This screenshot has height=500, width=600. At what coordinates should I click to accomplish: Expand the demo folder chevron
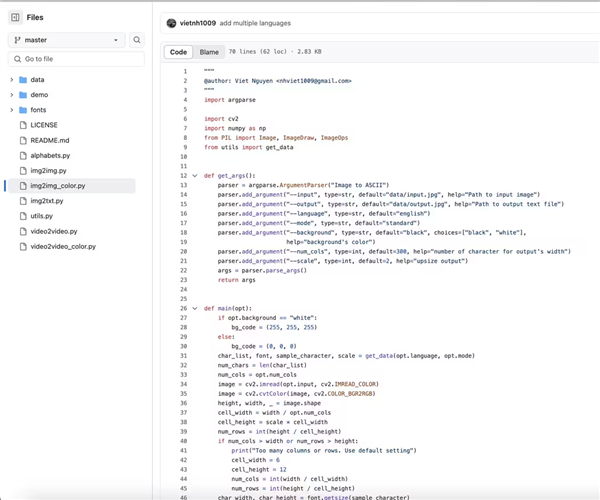point(11,95)
